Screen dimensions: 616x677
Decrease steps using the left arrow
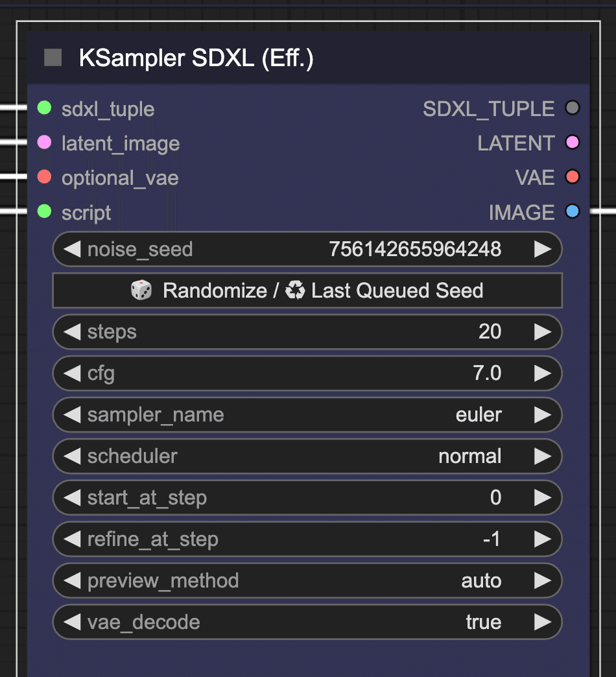point(72,332)
